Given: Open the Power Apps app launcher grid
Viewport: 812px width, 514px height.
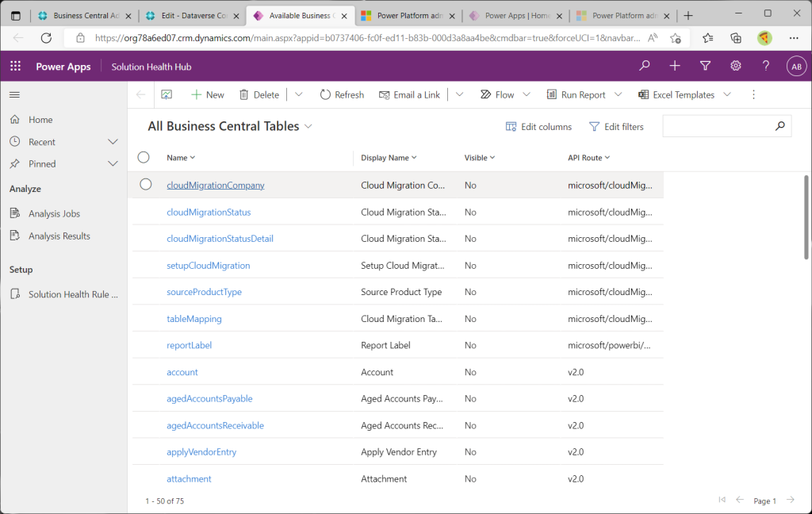Looking at the screenshot, I should click(16, 67).
